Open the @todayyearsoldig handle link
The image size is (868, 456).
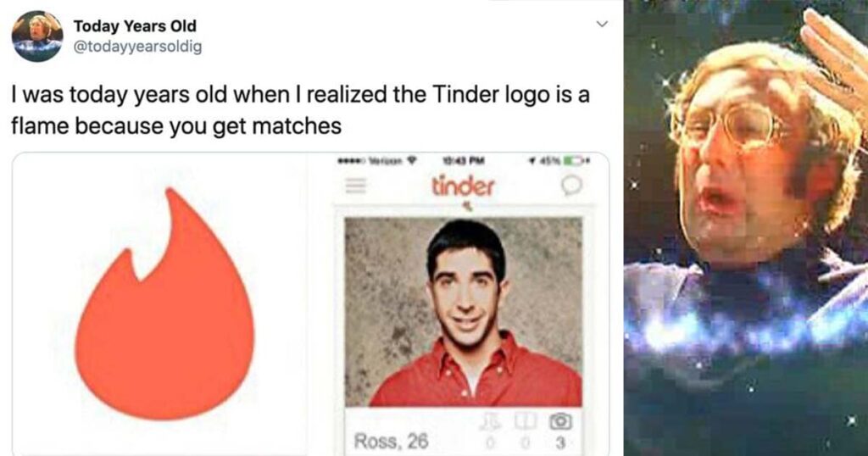[x=138, y=47]
